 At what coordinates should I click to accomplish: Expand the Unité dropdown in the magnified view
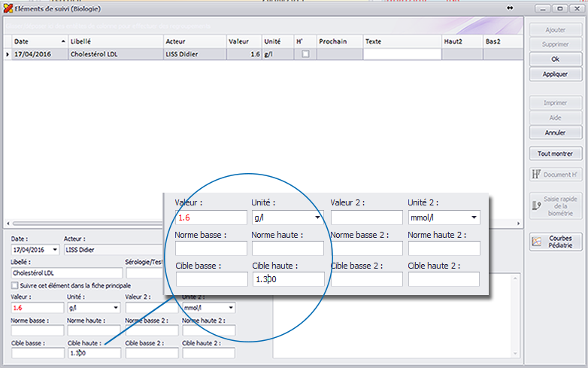(x=317, y=217)
